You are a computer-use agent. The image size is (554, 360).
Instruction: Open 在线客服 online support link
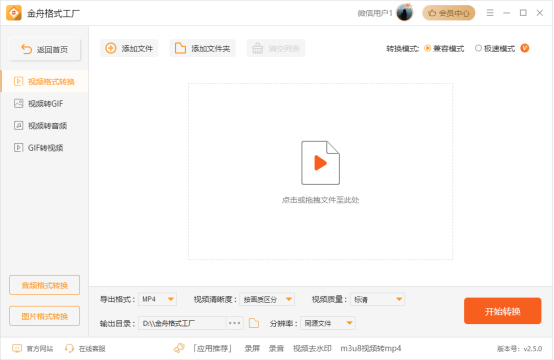tap(85, 349)
